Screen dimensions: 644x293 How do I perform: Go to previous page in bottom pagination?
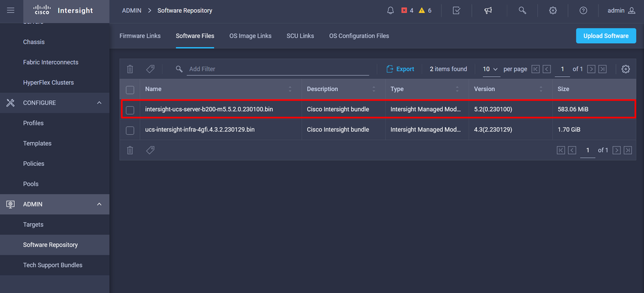[572, 150]
